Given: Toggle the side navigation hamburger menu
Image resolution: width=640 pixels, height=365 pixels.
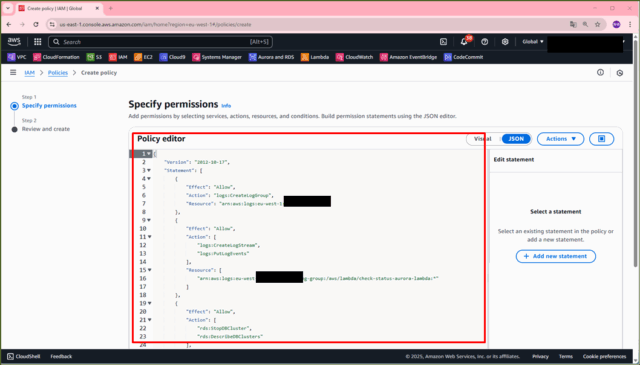Looking at the screenshot, I should pos(13,72).
